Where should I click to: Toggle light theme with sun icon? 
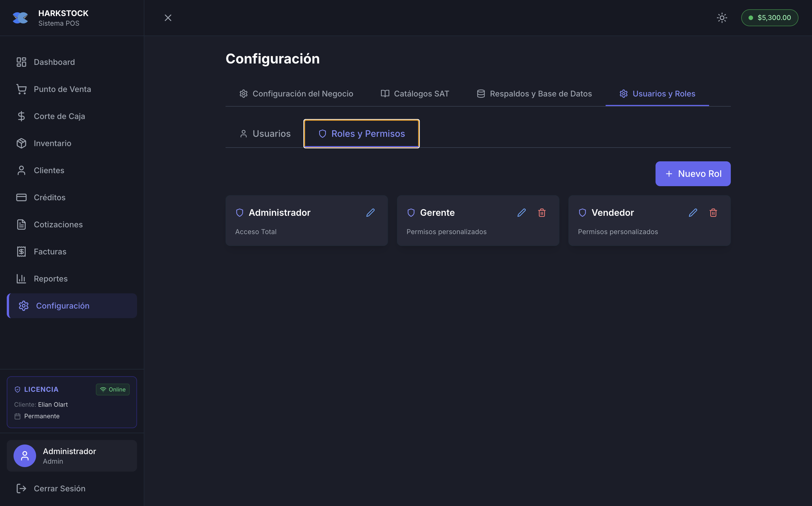[722, 18]
